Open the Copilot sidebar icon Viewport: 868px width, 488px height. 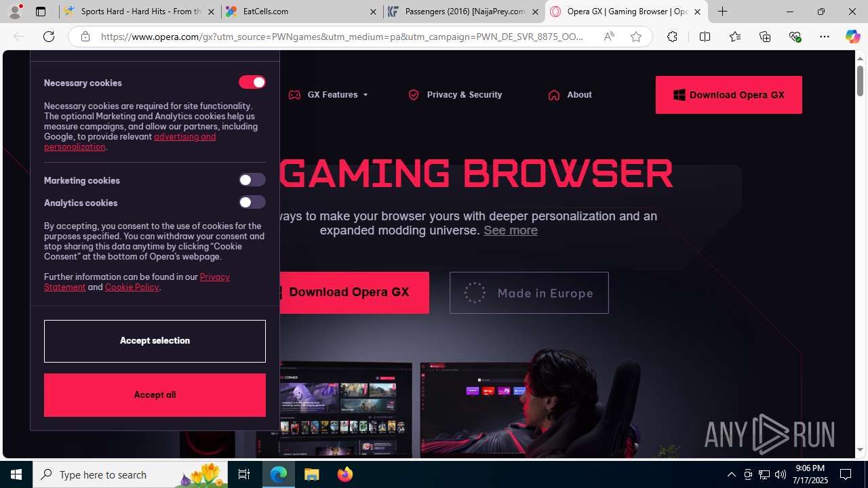[852, 37]
